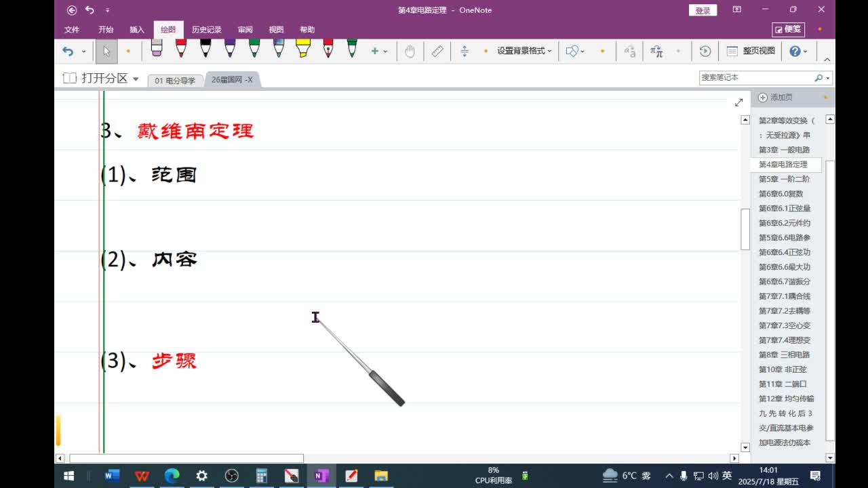This screenshot has width=868, height=488.
Task: Pick the thin red pen
Action: coord(328,49)
